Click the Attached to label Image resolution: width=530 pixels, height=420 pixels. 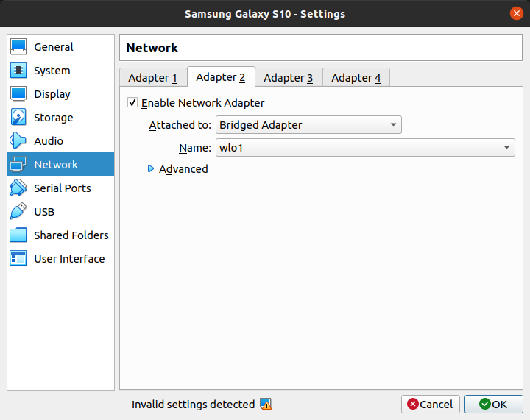(x=180, y=125)
